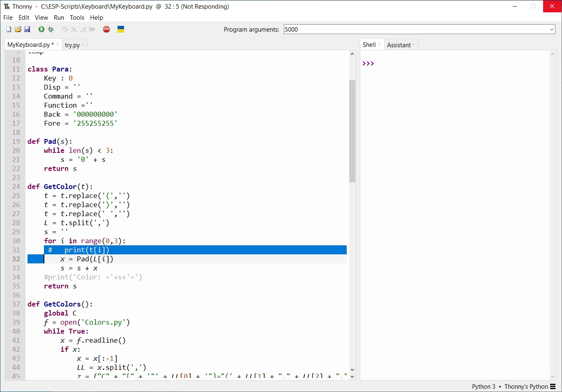This screenshot has width=562, height=392.
Task: Open the File menu
Action: pyautogui.click(x=8, y=18)
